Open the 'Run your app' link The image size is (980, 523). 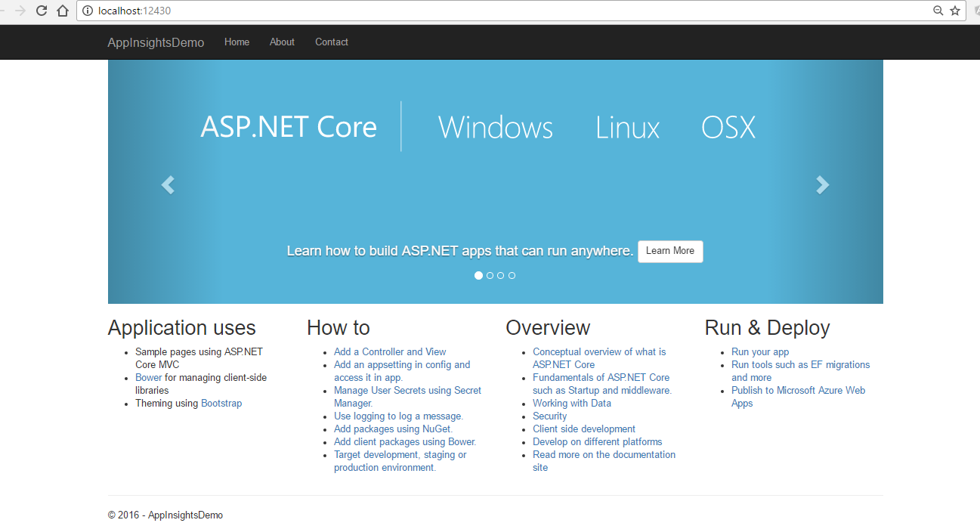tap(760, 351)
